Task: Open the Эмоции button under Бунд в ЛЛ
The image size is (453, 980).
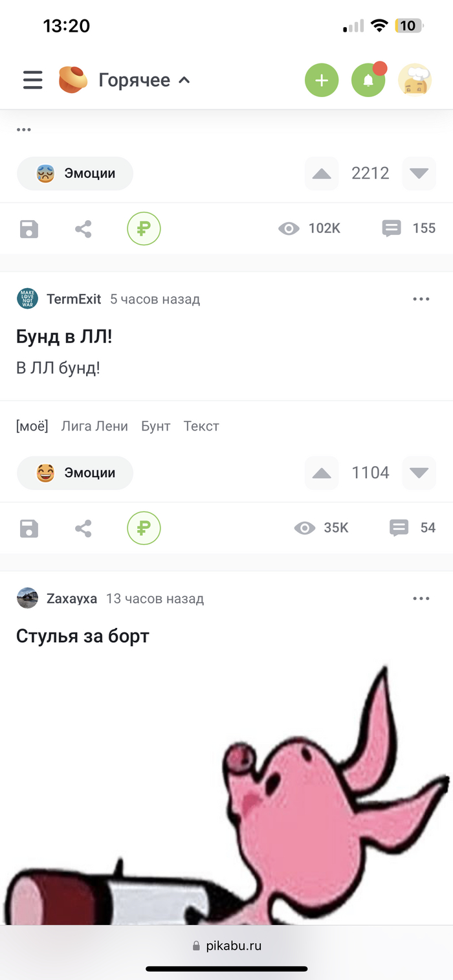Action: 75,473
